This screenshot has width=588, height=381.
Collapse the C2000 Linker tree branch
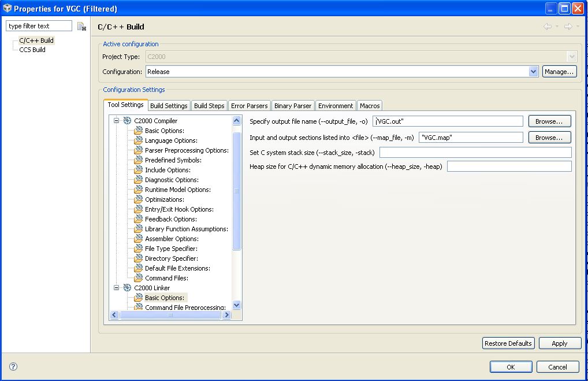point(116,287)
